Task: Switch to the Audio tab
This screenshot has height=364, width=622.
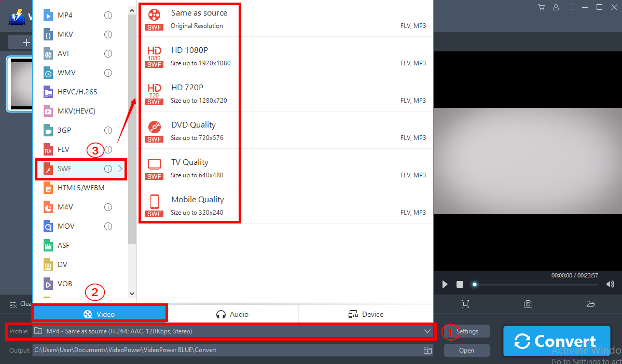Action: pyautogui.click(x=232, y=314)
